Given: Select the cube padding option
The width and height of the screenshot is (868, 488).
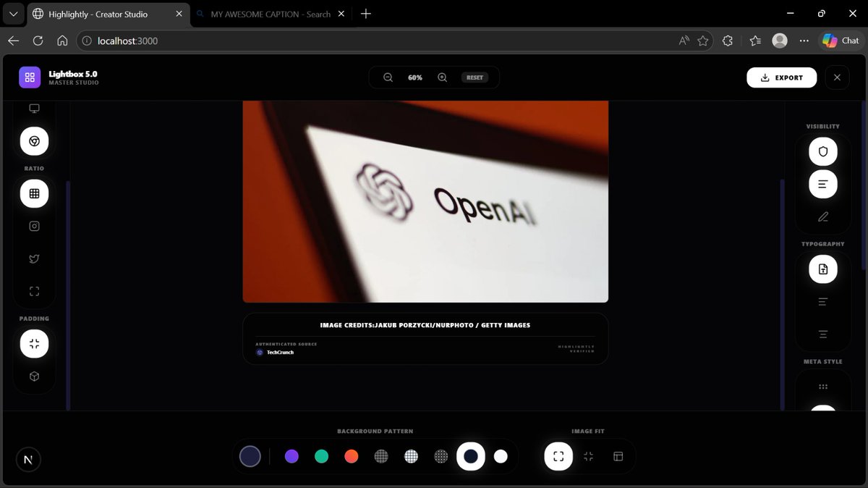Looking at the screenshot, I should point(34,376).
